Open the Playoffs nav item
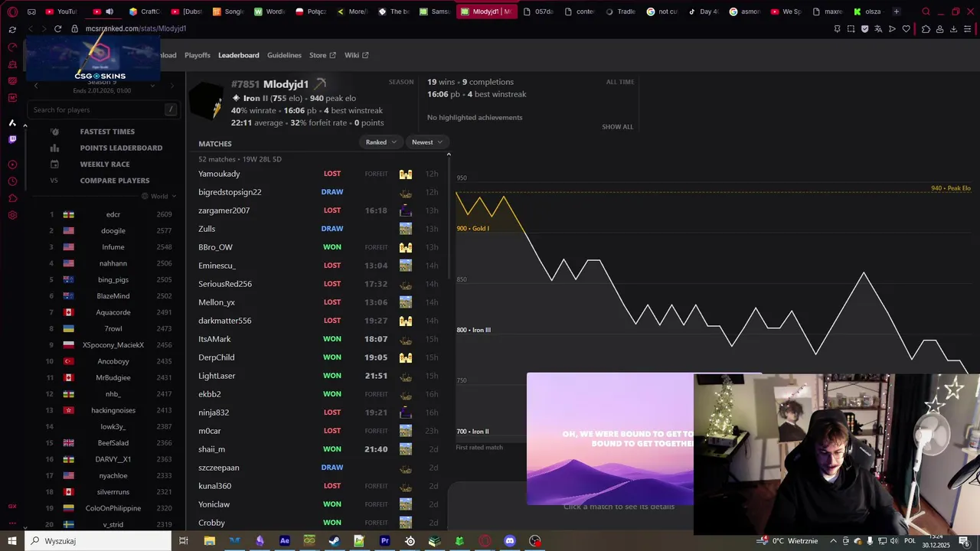Viewport: 980px width, 551px height. tap(198, 55)
